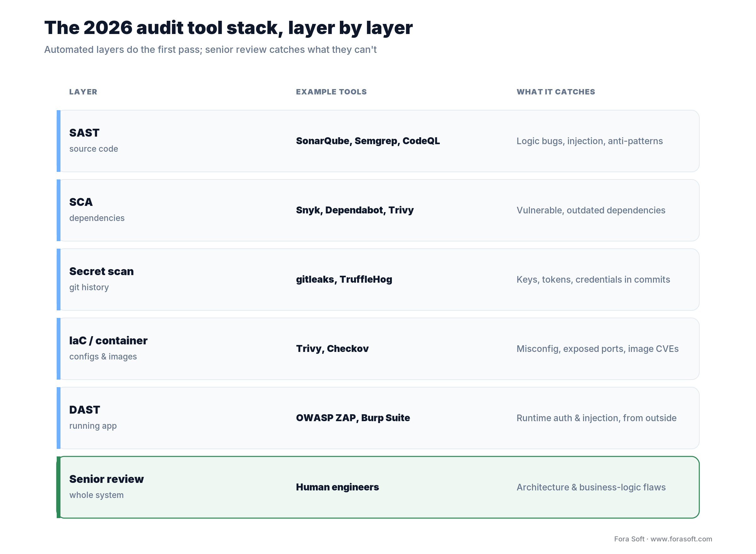Select the 'Senior review' layer name
This screenshot has width=756, height=554.
pos(106,479)
